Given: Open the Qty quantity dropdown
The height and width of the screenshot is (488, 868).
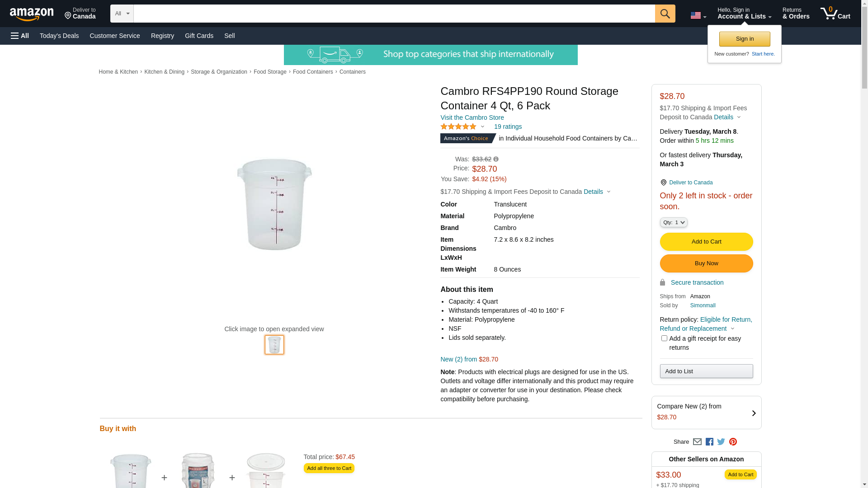Looking at the screenshot, I should point(674,222).
